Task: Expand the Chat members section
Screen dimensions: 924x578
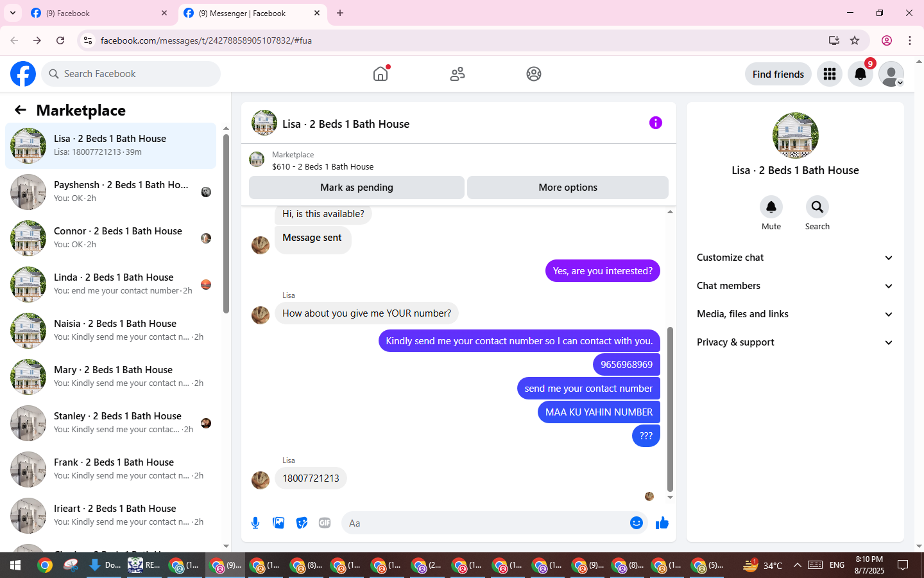Action: pos(796,286)
